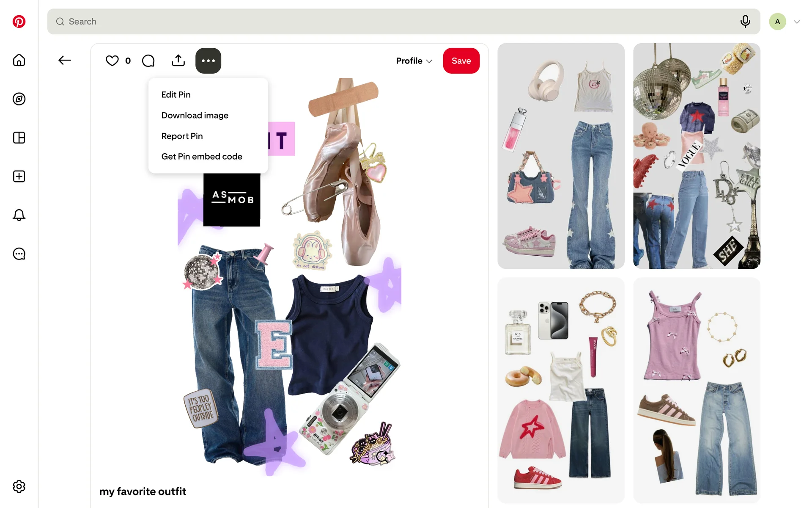Click the Create plus icon in sidebar
The height and width of the screenshot is (508, 812).
point(19,177)
